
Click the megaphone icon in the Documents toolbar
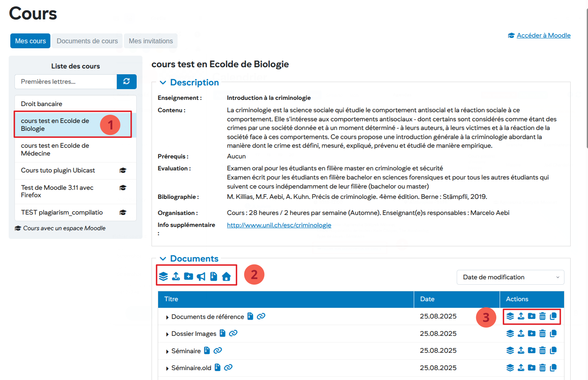coord(201,276)
